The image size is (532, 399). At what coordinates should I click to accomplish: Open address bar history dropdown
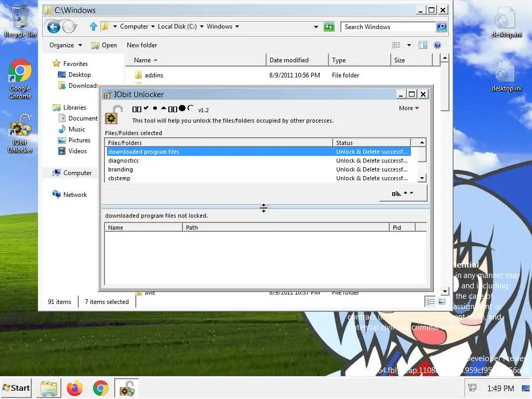(316, 27)
